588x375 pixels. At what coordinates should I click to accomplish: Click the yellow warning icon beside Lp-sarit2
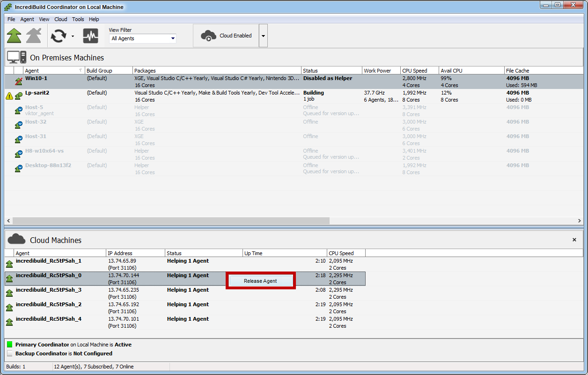pos(9,96)
